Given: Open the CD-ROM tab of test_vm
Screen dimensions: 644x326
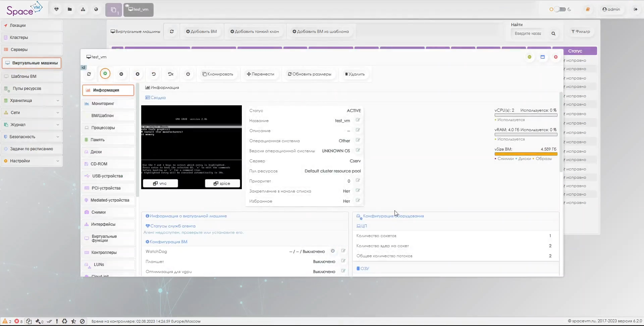Looking at the screenshot, I should click(108, 164).
